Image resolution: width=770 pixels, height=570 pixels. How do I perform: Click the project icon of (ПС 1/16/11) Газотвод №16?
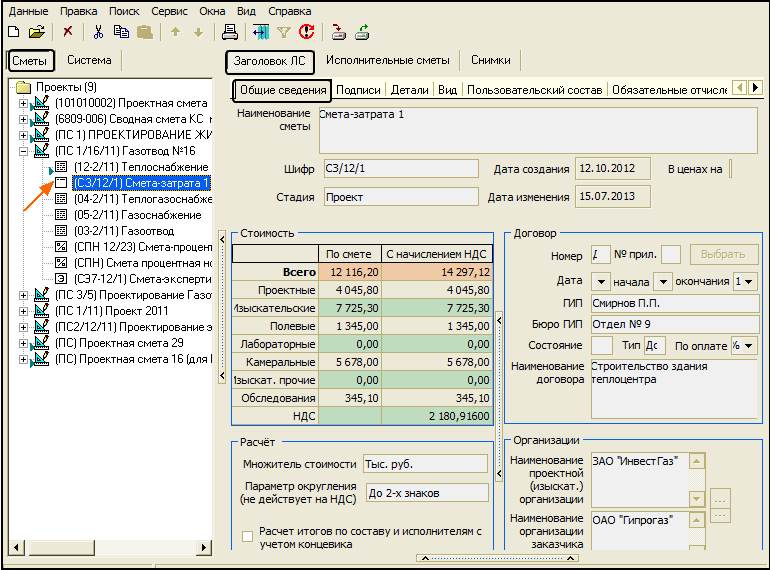(x=41, y=151)
